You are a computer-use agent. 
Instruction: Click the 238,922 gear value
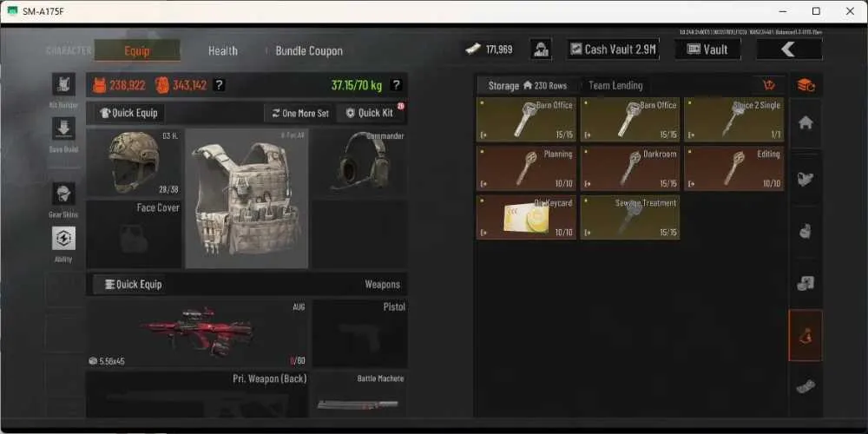[x=128, y=85]
